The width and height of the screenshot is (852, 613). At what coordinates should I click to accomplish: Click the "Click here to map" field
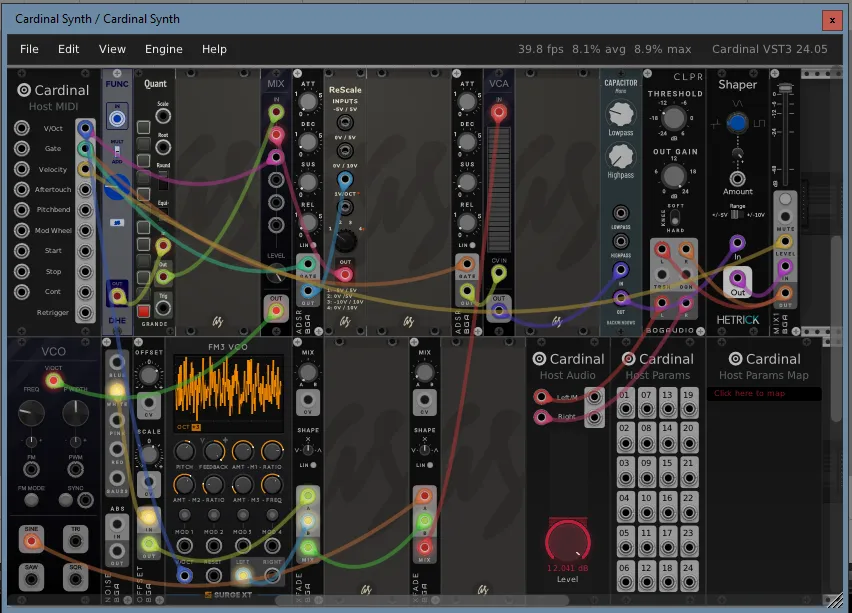pos(763,393)
